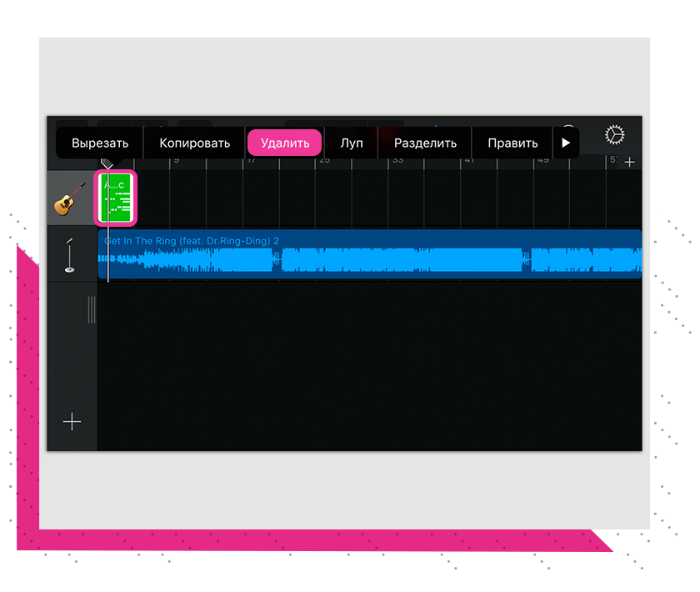
Task: Click the plus icon at the ruler end
Action: (629, 162)
